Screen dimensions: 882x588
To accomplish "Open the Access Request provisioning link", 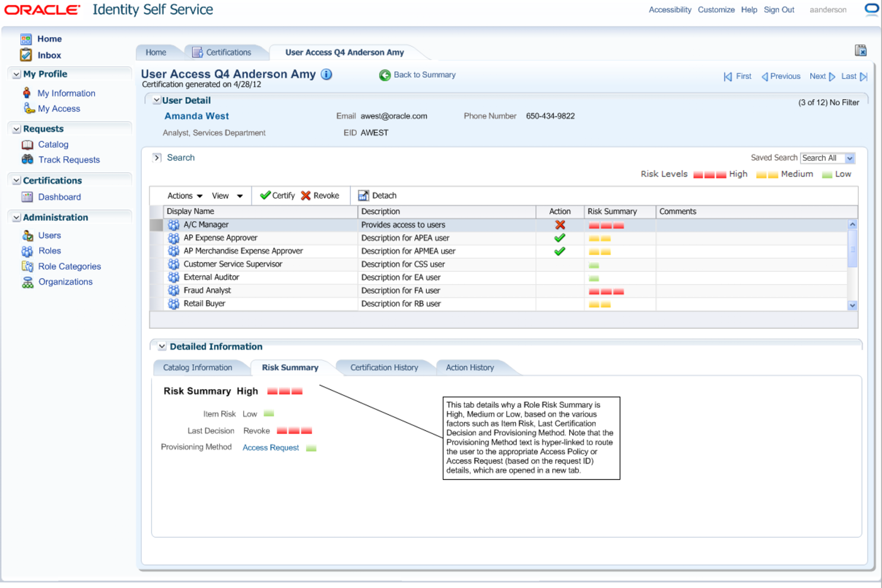I will (271, 448).
